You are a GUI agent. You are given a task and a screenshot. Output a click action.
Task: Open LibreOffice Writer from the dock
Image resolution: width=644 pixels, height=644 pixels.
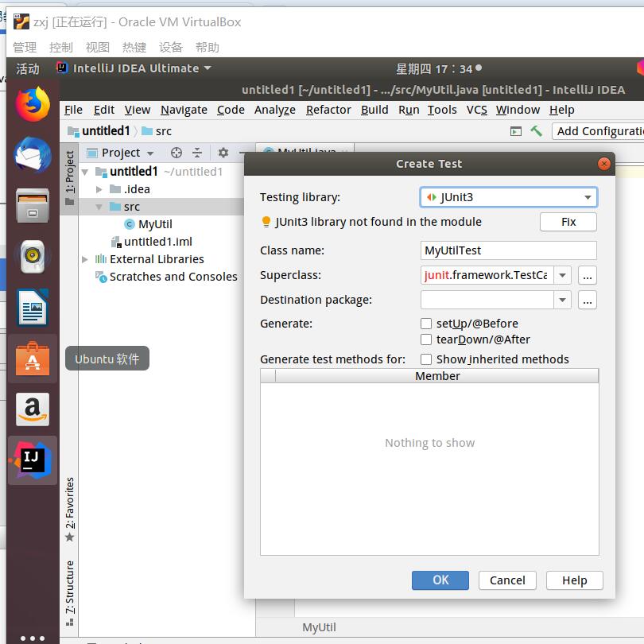33,307
